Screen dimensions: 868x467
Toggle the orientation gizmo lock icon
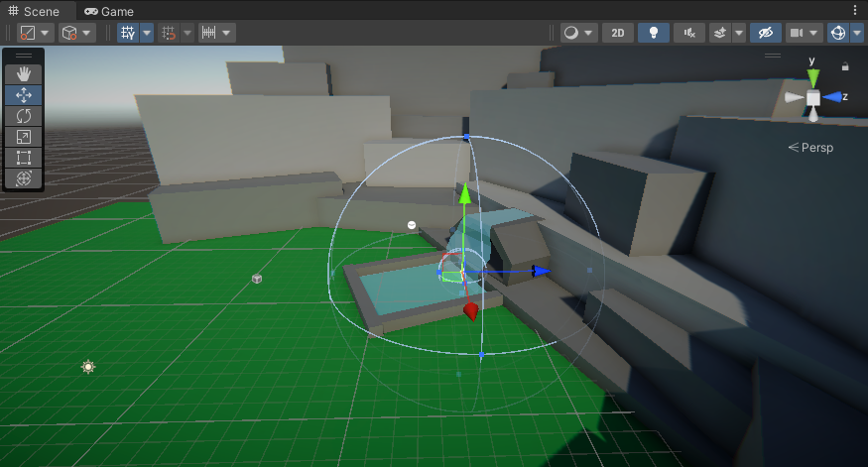[x=845, y=67]
